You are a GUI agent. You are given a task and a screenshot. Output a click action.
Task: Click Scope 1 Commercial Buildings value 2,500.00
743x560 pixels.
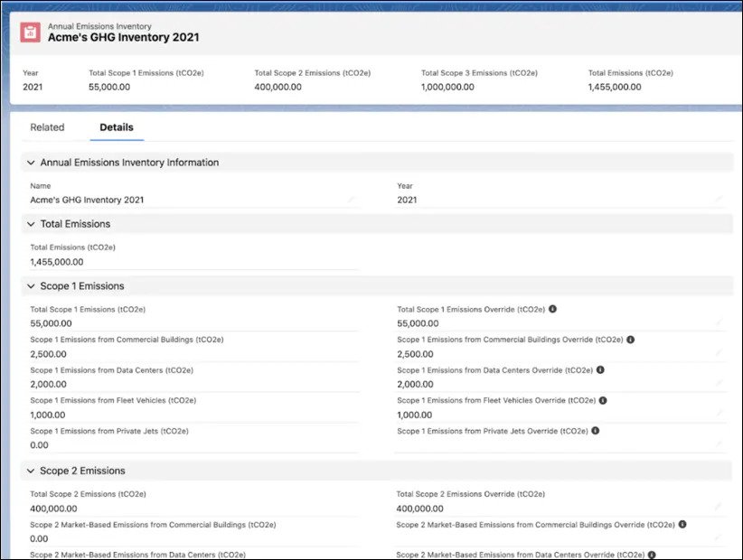(x=48, y=354)
